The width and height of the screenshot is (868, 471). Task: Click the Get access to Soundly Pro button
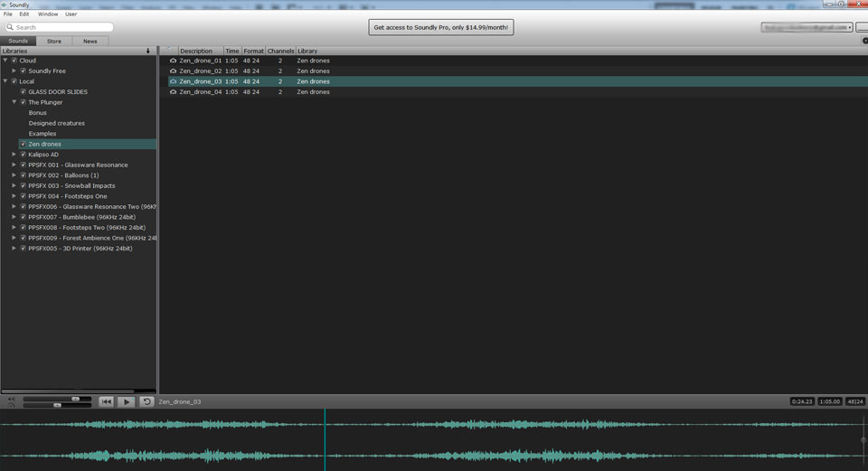coord(441,28)
